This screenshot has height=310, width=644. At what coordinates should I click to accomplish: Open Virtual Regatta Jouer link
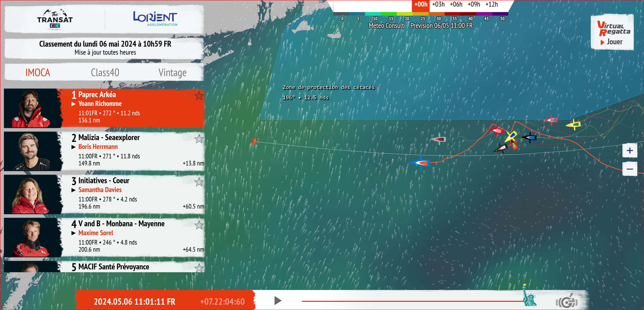pyautogui.click(x=612, y=32)
